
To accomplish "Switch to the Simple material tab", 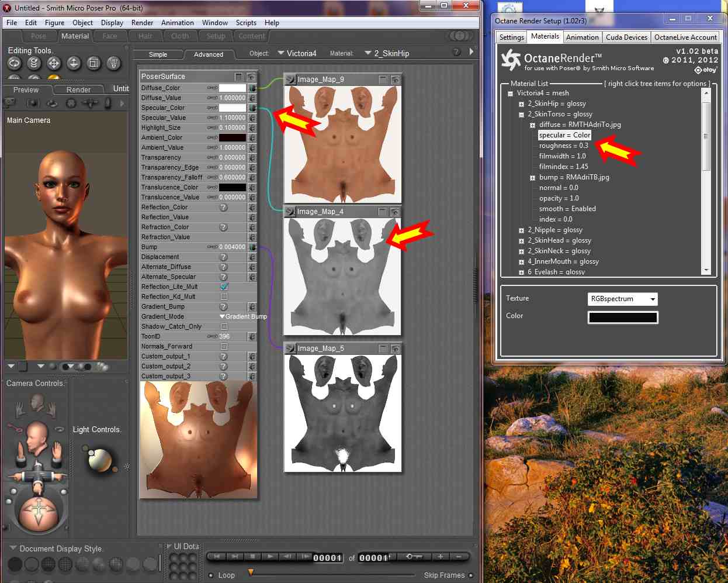I will (158, 54).
